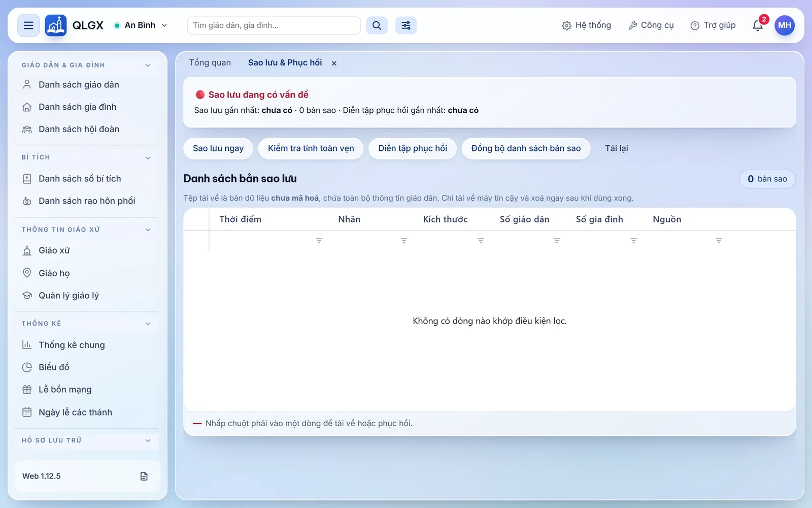The image size is (812, 508).
Task: Open the MH user avatar menu
Action: (785, 25)
